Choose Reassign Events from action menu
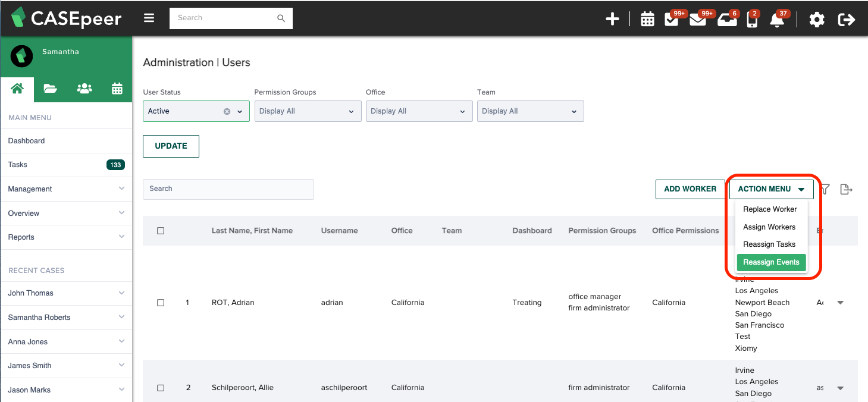Image resolution: width=868 pixels, height=402 pixels. pyautogui.click(x=771, y=262)
